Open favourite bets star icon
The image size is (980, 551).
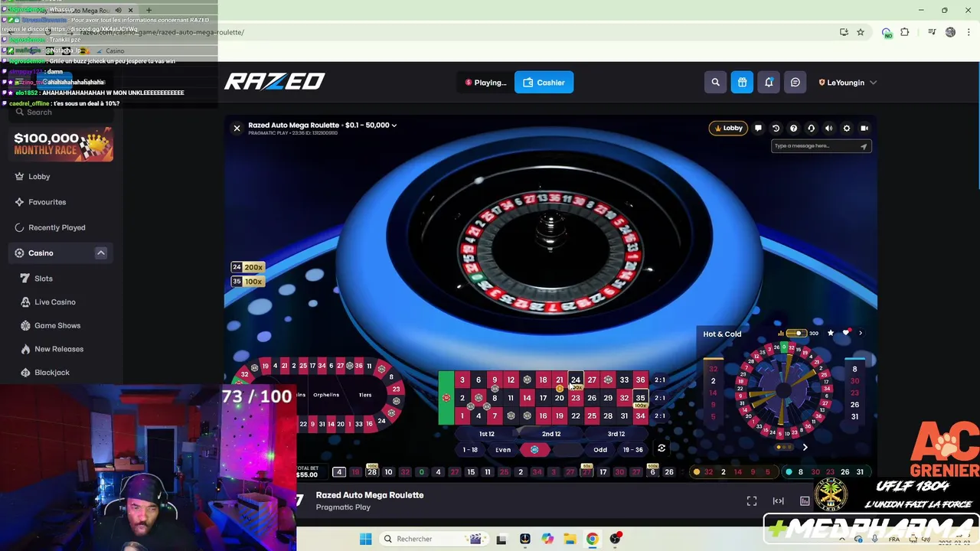click(x=830, y=333)
